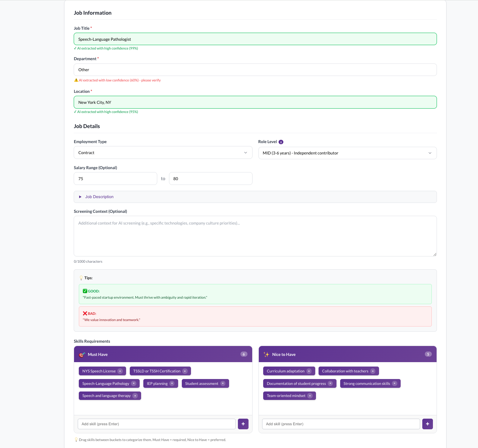Viewport: 478px width, 448px height.
Task: Edit the Job Title field
Action: click(255, 39)
